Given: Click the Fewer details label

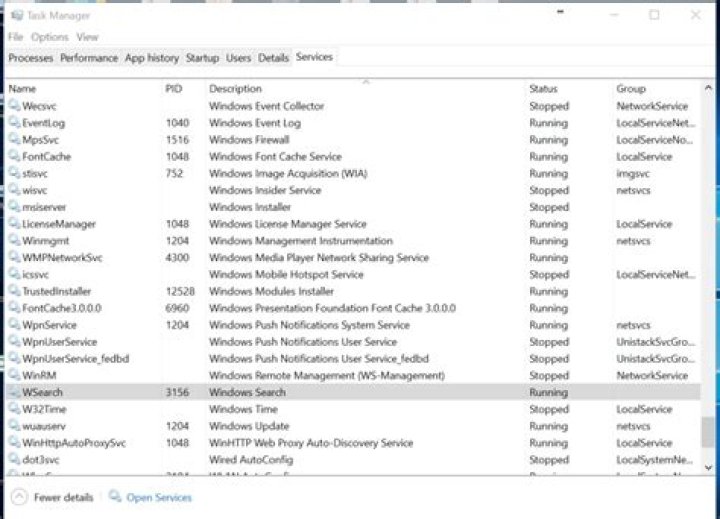Looking at the screenshot, I should coord(63,497).
